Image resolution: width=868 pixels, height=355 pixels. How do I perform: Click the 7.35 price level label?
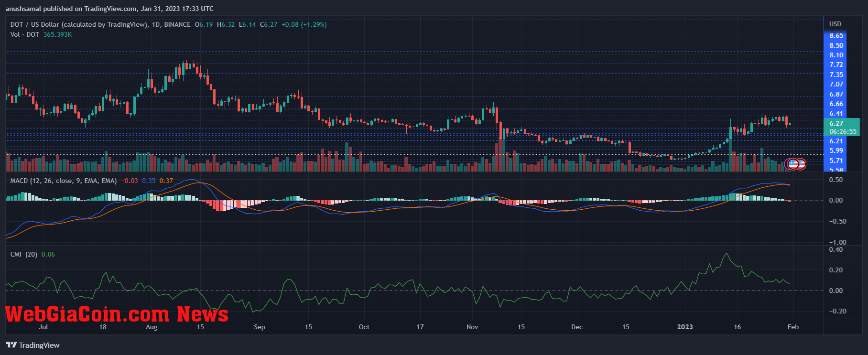pyautogui.click(x=836, y=75)
